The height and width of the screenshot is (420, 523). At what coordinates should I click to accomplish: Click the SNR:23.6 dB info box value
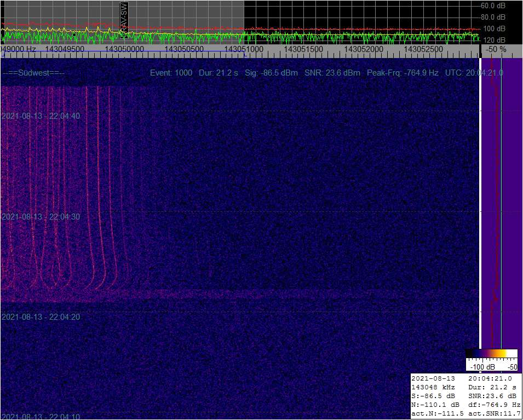point(492,396)
